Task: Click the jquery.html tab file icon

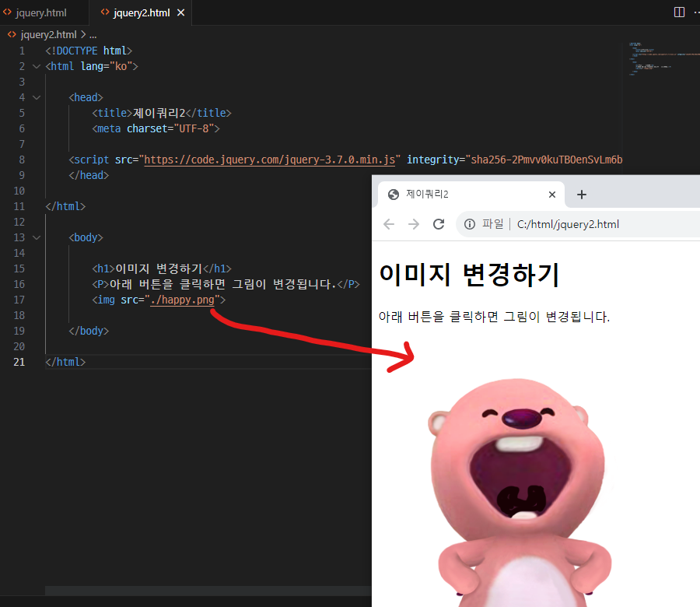Action: (8, 12)
